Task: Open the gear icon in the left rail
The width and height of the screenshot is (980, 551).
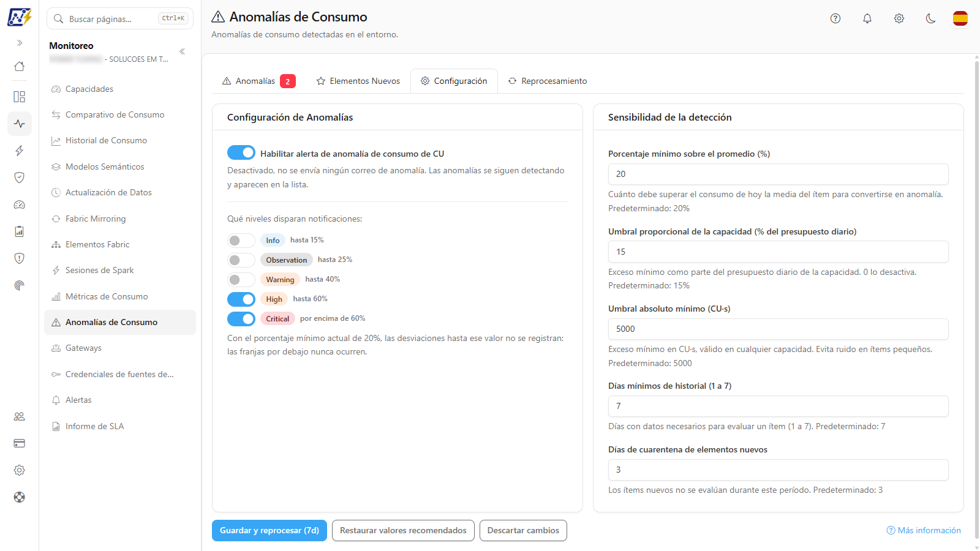Action: coord(20,470)
